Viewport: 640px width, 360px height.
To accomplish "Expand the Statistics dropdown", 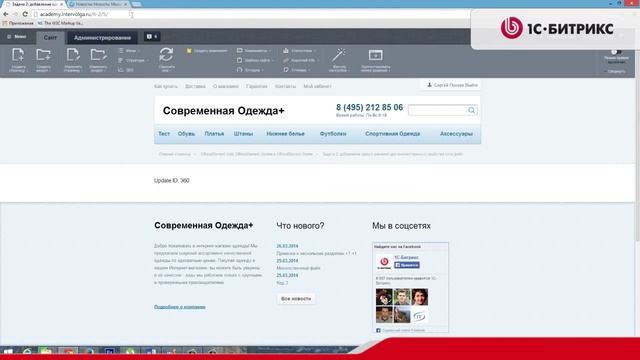I will (x=300, y=51).
